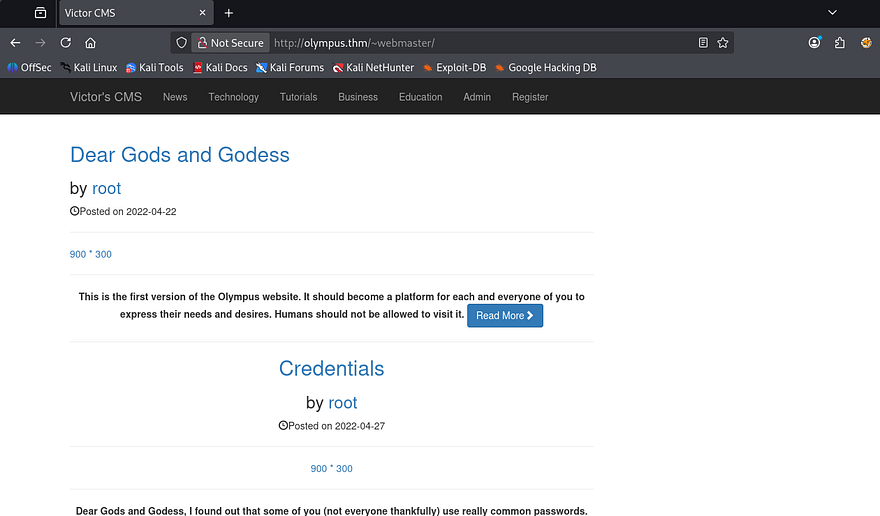The width and height of the screenshot is (880, 516).
Task: Open the Credentials post title link
Action: click(x=331, y=368)
